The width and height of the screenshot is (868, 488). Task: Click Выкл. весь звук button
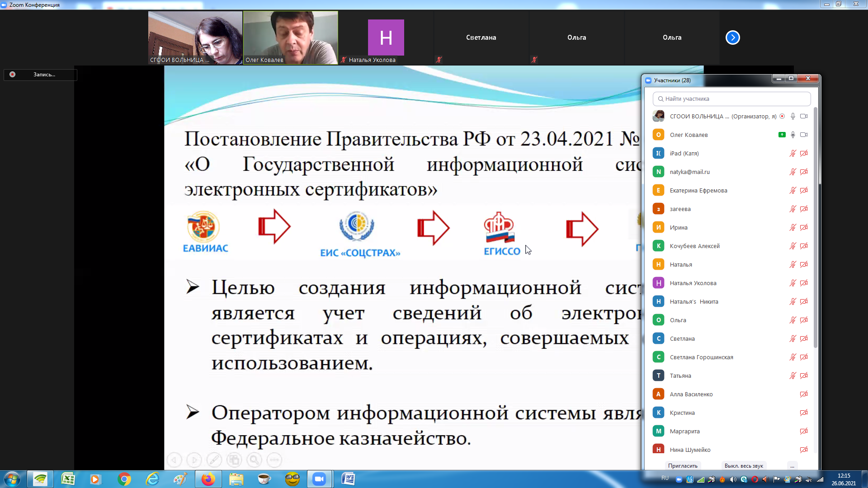click(x=743, y=466)
